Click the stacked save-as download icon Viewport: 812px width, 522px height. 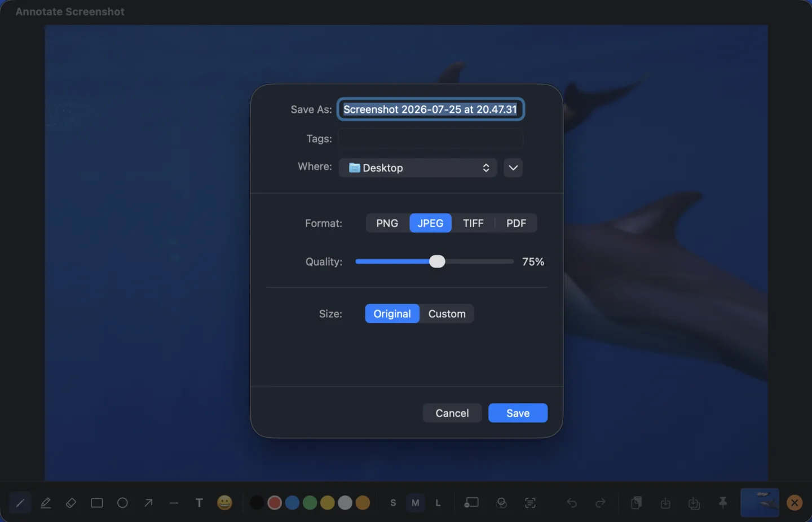(694, 502)
